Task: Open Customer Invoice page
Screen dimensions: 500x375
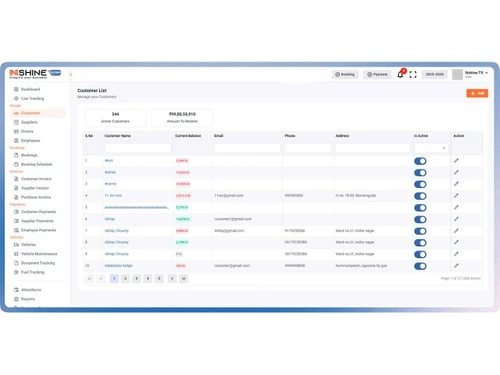Action: coord(36,179)
